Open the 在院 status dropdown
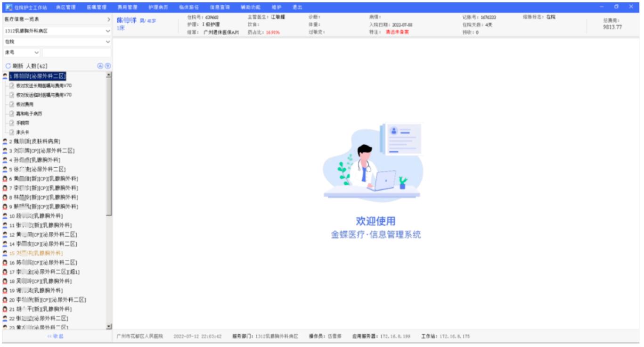Viewport: 644px width, 347px height. pos(57,42)
